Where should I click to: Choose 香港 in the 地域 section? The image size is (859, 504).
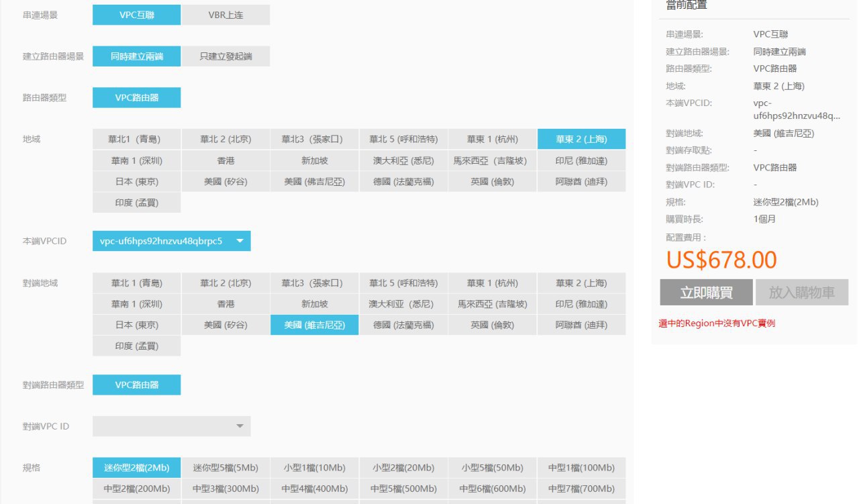(225, 161)
